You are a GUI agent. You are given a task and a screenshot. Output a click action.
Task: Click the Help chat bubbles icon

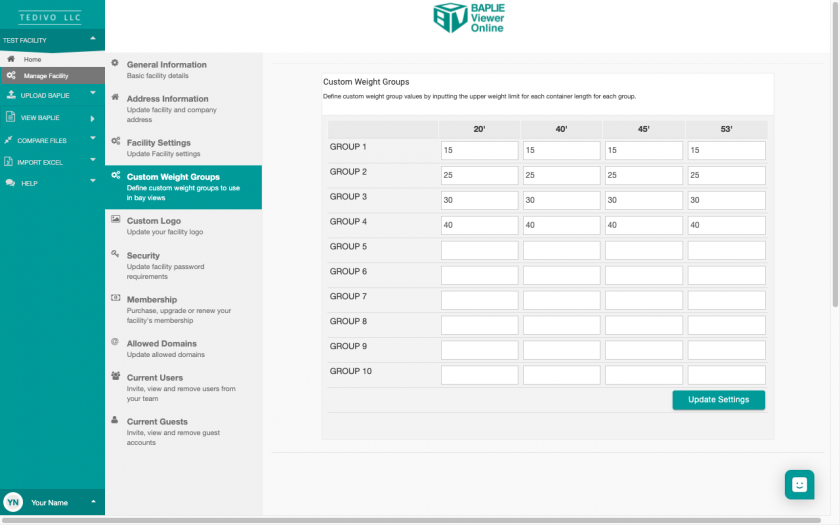pos(10,183)
